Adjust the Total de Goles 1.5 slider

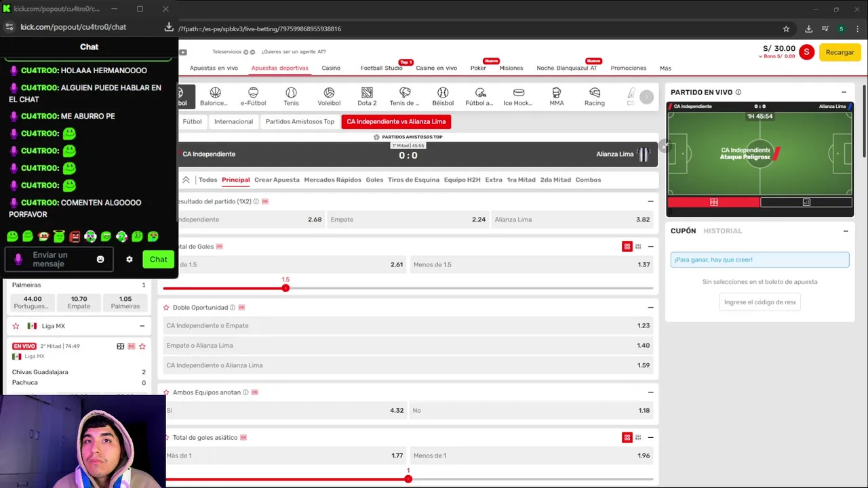click(285, 288)
